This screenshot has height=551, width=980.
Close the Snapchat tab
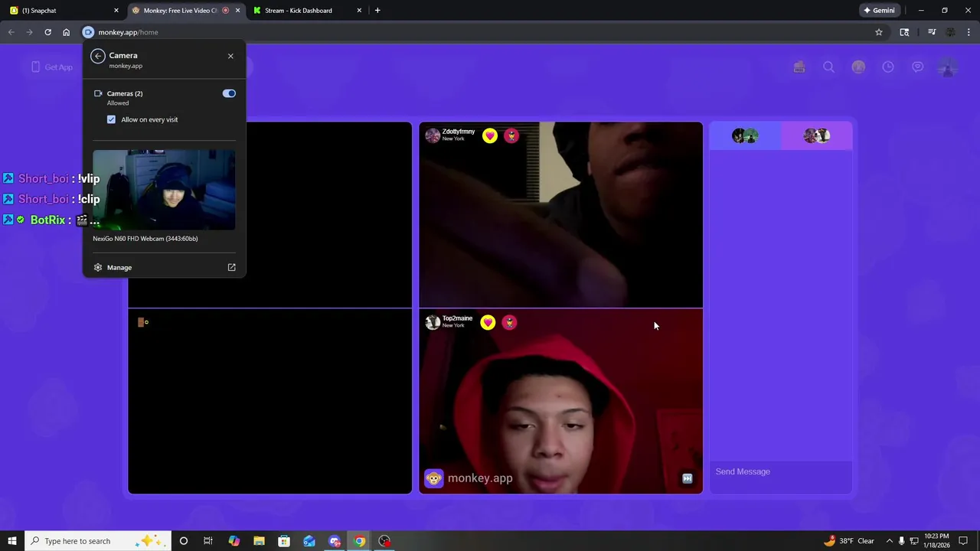[116, 11]
